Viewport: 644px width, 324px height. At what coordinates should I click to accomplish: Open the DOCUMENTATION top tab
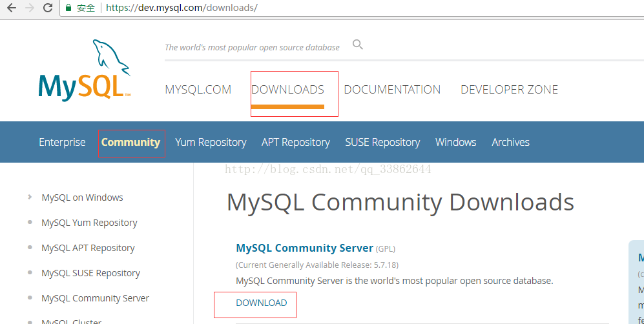coord(392,90)
